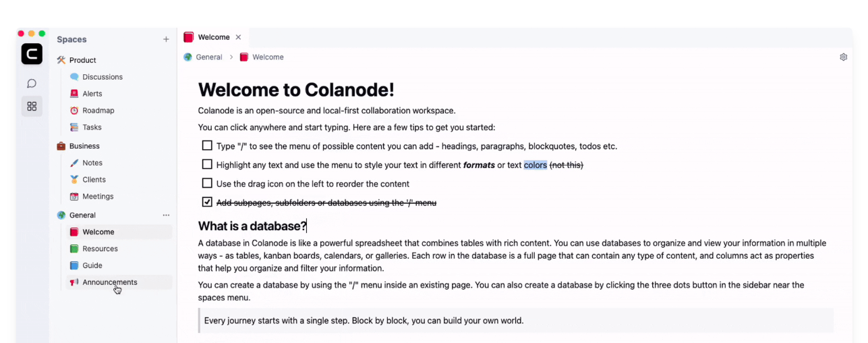Open Announcements in the sidebar
Image resolution: width=868 pixels, height=343 pixels.
pyautogui.click(x=110, y=282)
